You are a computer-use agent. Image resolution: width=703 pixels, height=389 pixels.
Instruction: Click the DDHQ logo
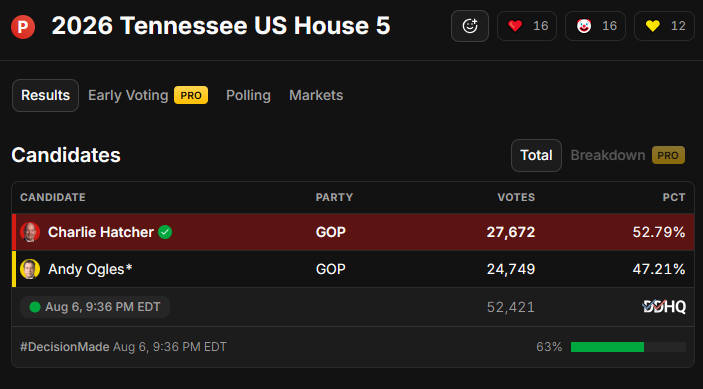coord(664,307)
